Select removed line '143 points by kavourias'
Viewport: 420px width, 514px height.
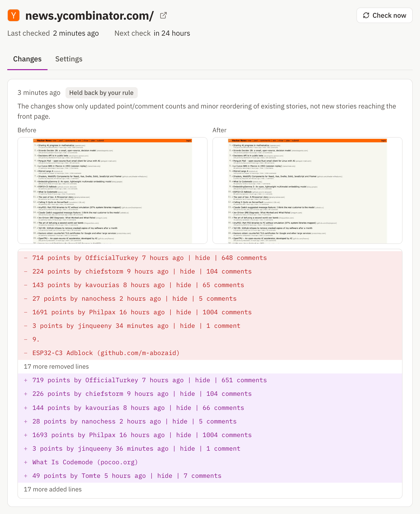(x=210, y=285)
